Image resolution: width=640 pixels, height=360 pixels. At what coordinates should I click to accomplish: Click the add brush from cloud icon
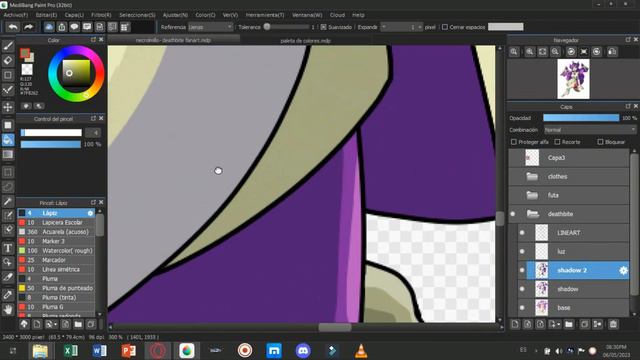pyautogui.click(x=24, y=324)
